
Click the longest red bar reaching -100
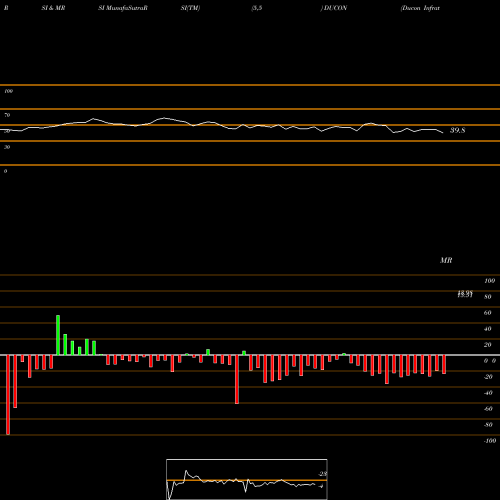tap(8, 395)
